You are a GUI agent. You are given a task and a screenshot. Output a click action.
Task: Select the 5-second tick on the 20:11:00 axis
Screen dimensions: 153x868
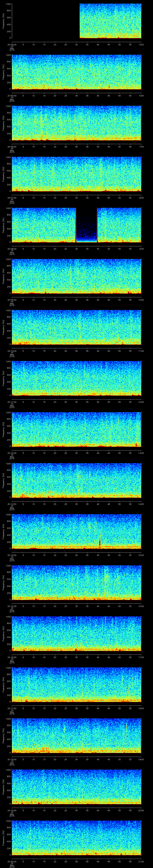(x=23, y=402)
